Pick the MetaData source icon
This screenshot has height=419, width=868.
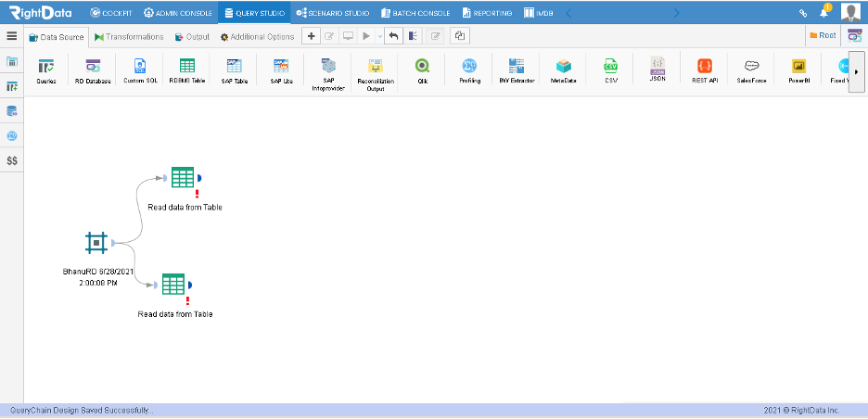tap(564, 70)
